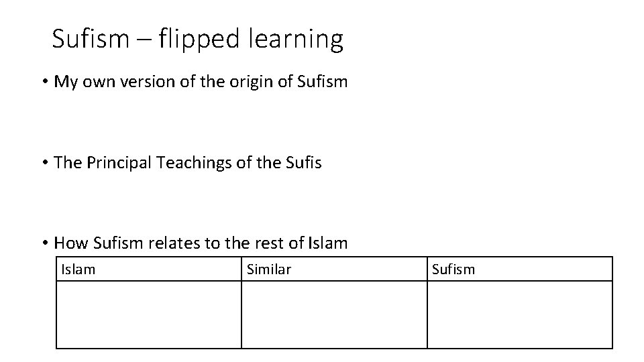Viewport: 644px width, 362px height.
Task: Click the 'Similar' table header cell
Action: click(x=334, y=269)
